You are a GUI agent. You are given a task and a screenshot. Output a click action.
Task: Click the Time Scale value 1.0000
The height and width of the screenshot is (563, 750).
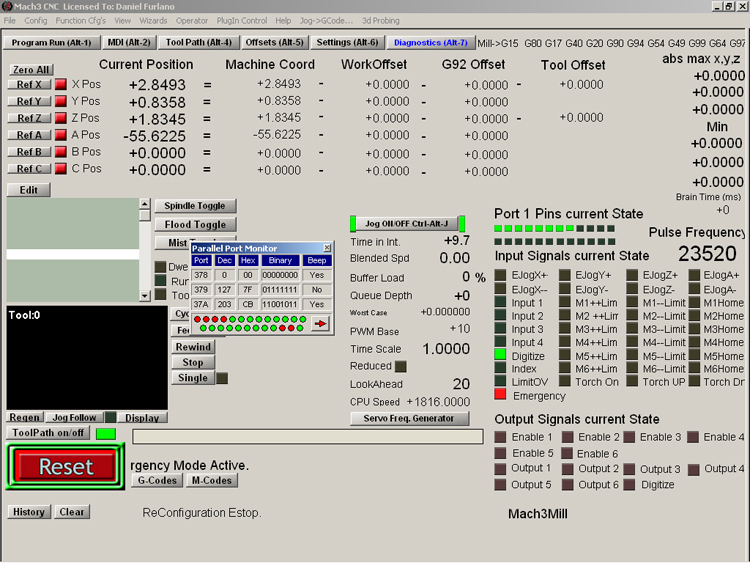click(446, 349)
